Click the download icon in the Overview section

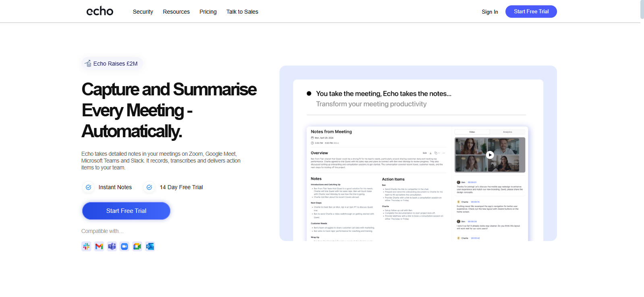[x=431, y=153]
